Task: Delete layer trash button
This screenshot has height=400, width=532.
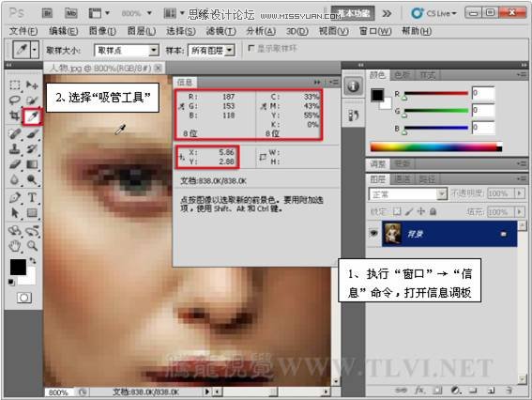Action: pyautogui.click(x=509, y=391)
